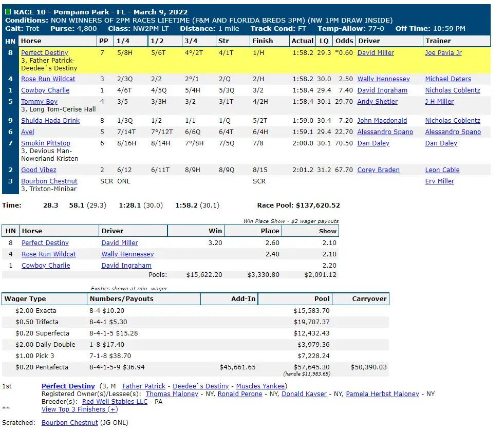
Task: Open Shulda Hada Drink horse link
Action: coord(50,121)
